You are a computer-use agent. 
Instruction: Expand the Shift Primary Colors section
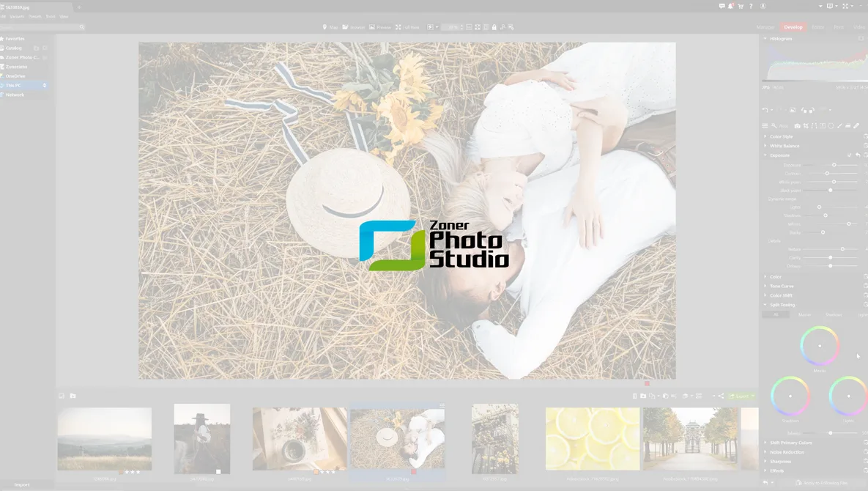click(790, 443)
